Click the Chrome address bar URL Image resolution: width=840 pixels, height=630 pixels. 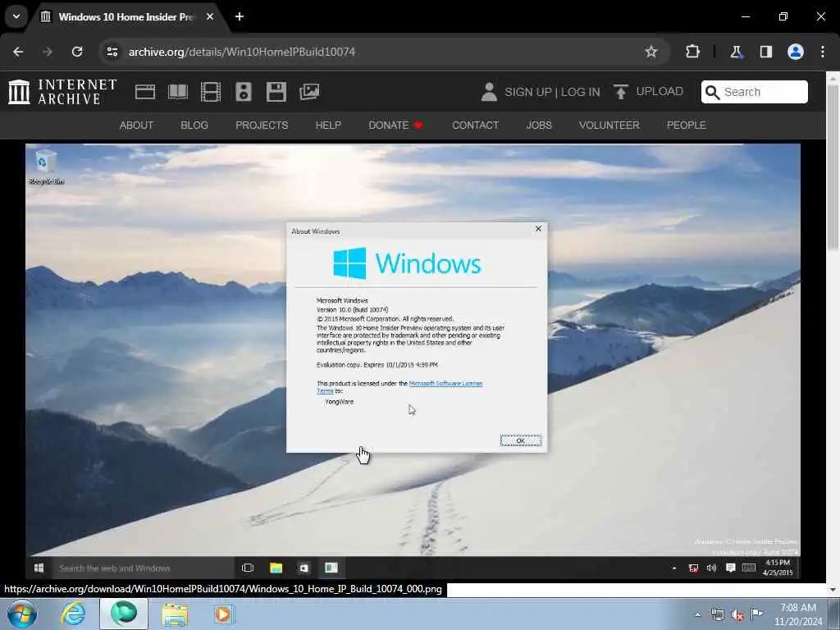coord(242,52)
